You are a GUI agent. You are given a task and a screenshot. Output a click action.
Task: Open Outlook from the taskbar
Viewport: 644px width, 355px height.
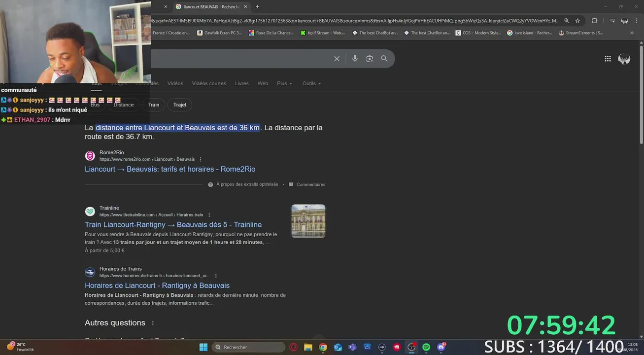pos(338,347)
